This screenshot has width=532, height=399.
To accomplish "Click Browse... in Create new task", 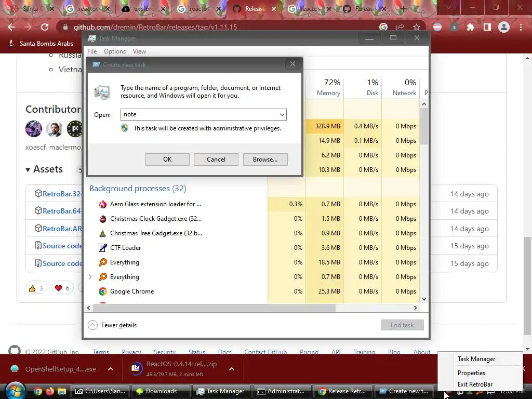I will point(265,159).
